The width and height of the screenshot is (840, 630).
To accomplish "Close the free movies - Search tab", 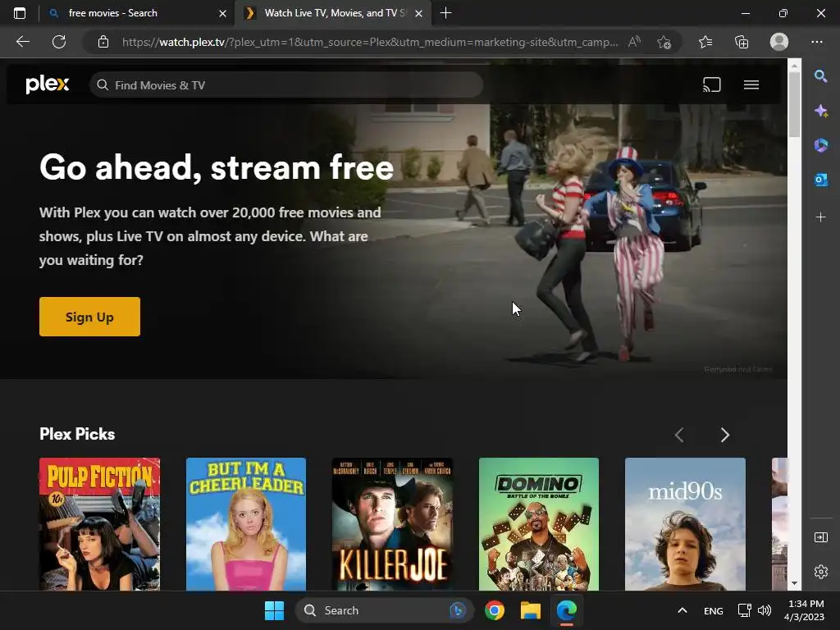I will 222,13.
